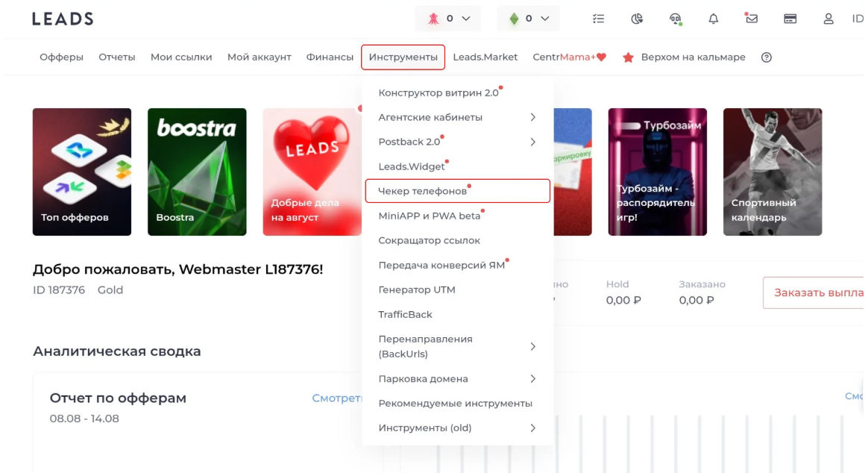
Task: Click ID 187376 text
Action: (59, 290)
